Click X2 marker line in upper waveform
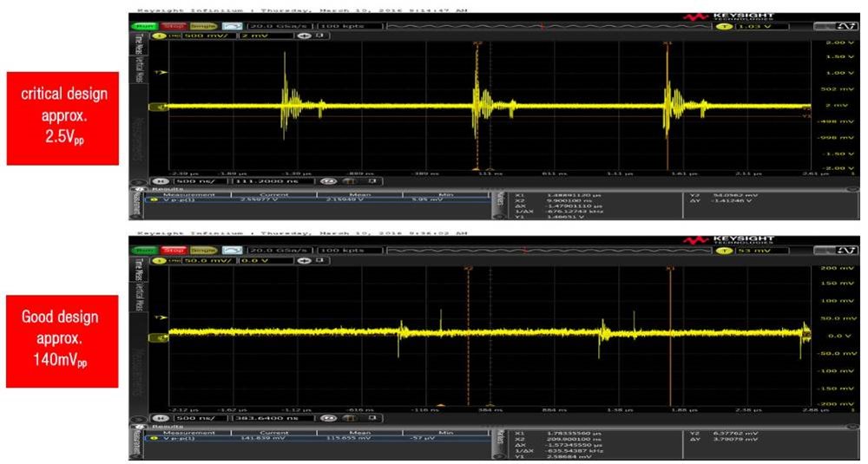Viewport: 868px width, 464px height. click(x=477, y=106)
